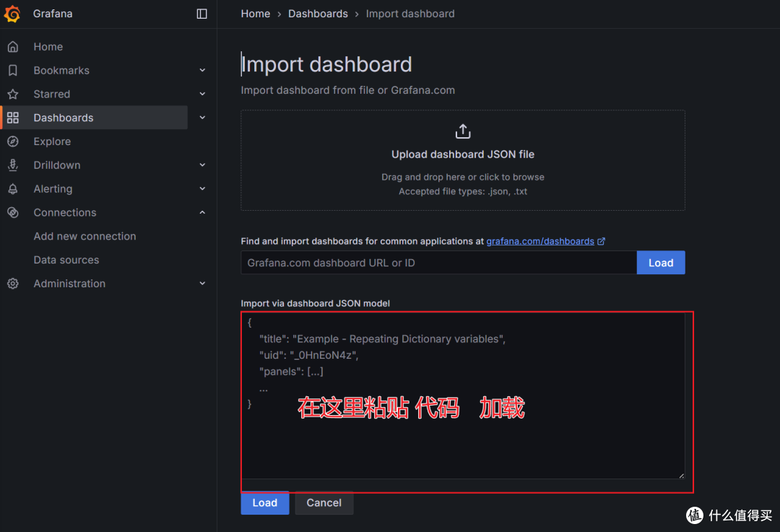The width and height of the screenshot is (780, 532).
Task: Click 'Accepted file types: .json, .txt' text
Action: (463, 191)
